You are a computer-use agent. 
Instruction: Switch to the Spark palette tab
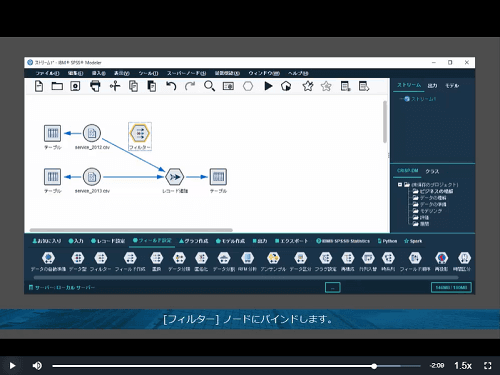tap(413, 241)
